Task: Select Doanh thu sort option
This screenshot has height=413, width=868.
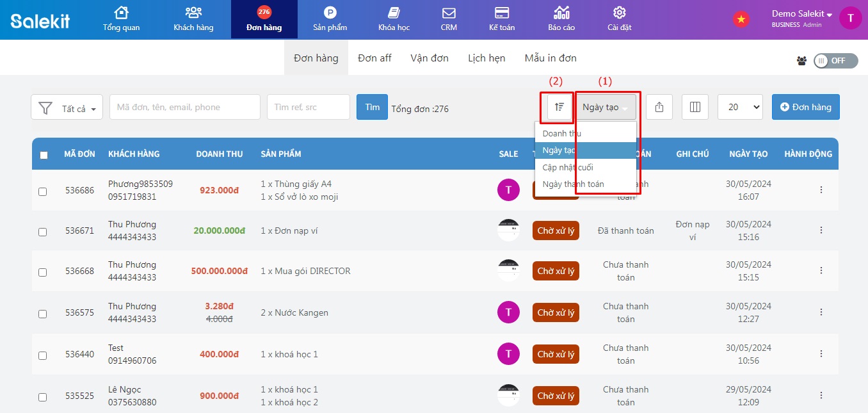Action: click(562, 133)
